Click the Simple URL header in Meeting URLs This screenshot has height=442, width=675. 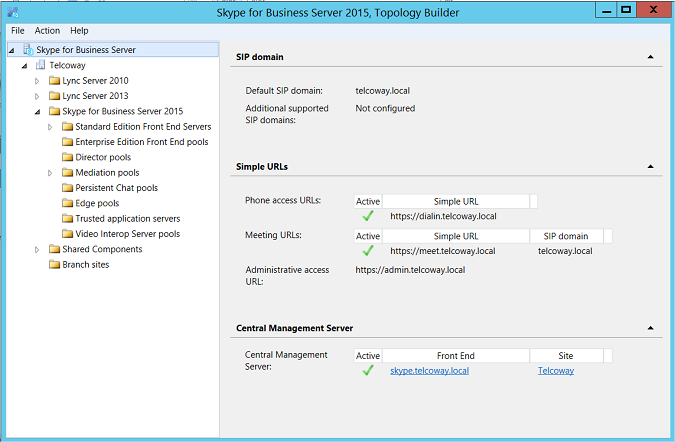[x=456, y=236]
